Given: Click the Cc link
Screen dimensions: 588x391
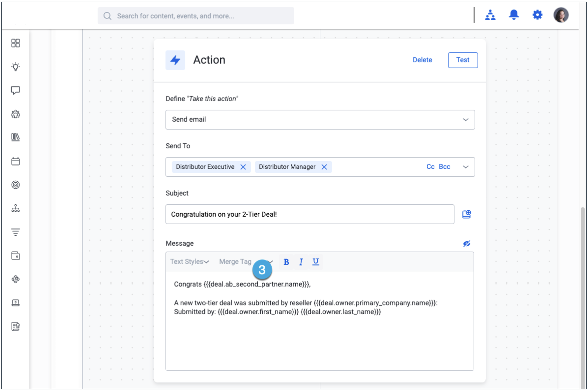Looking at the screenshot, I should [x=431, y=167].
